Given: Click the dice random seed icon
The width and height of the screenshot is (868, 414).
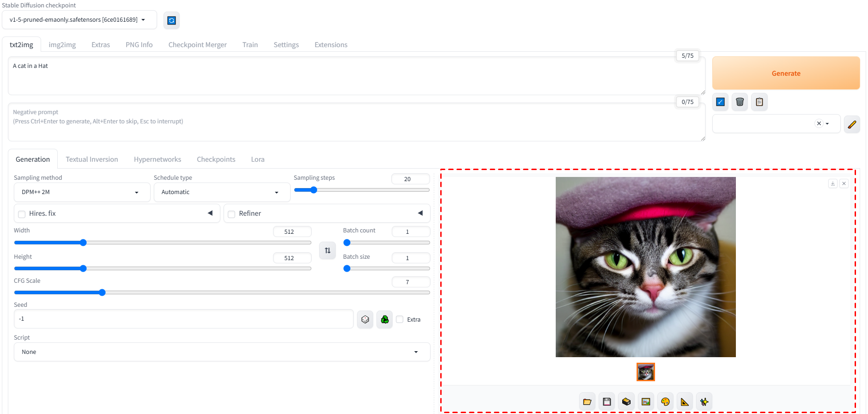Looking at the screenshot, I should click(365, 320).
